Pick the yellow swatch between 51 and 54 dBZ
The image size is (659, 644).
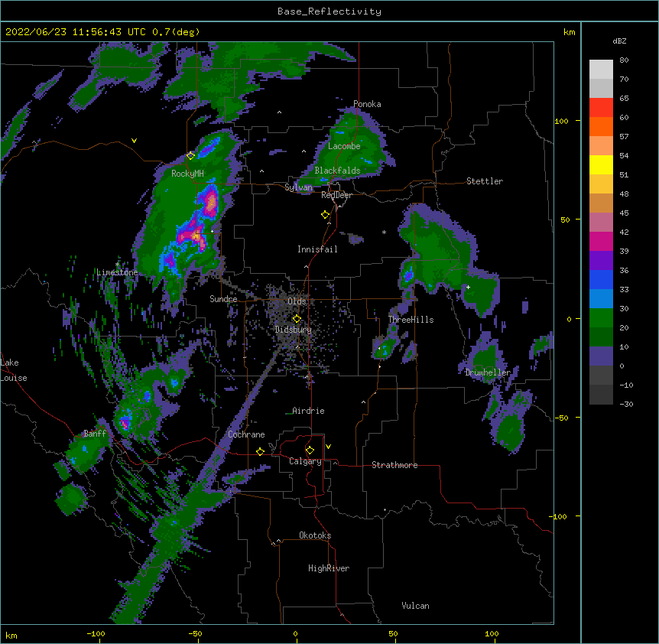click(x=601, y=165)
